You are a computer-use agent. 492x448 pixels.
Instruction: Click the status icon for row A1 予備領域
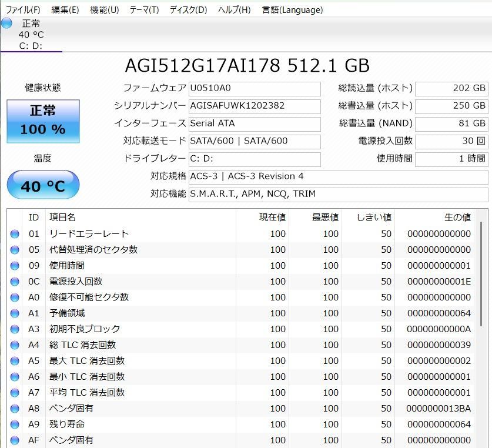click(15, 313)
